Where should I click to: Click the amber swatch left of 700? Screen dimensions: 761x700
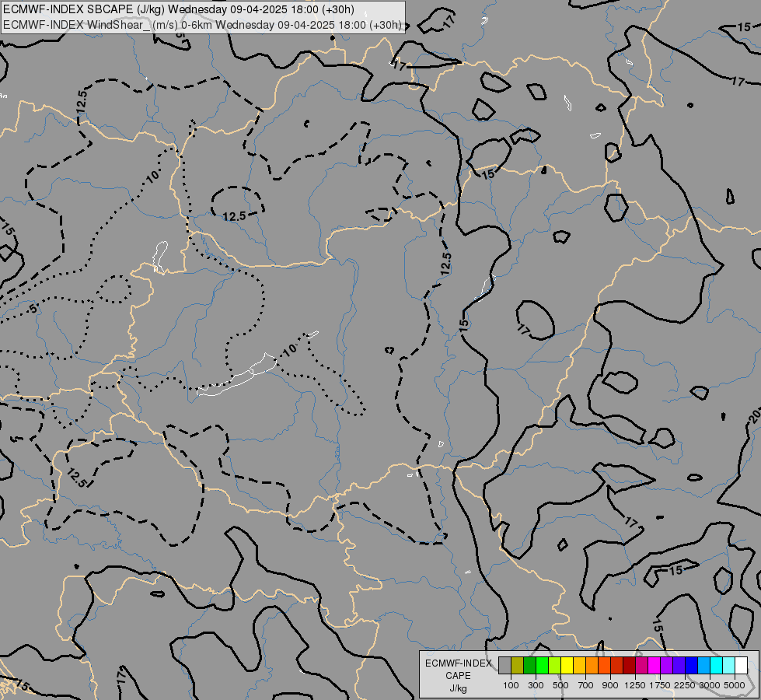point(579,666)
